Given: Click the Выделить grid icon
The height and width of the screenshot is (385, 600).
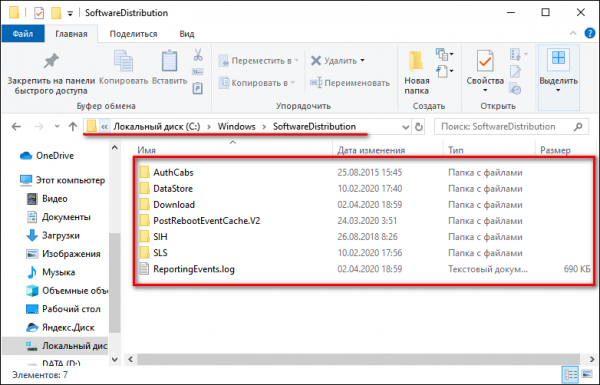Looking at the screenshot, I should [558, 58].
